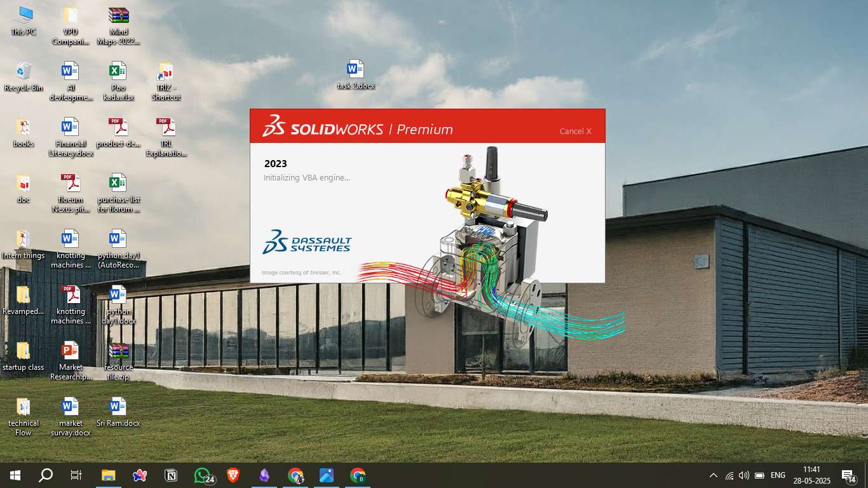The image size is (868, 488).
Task: Open the product-de... PDF icon
Action: [x=119, y=133]
